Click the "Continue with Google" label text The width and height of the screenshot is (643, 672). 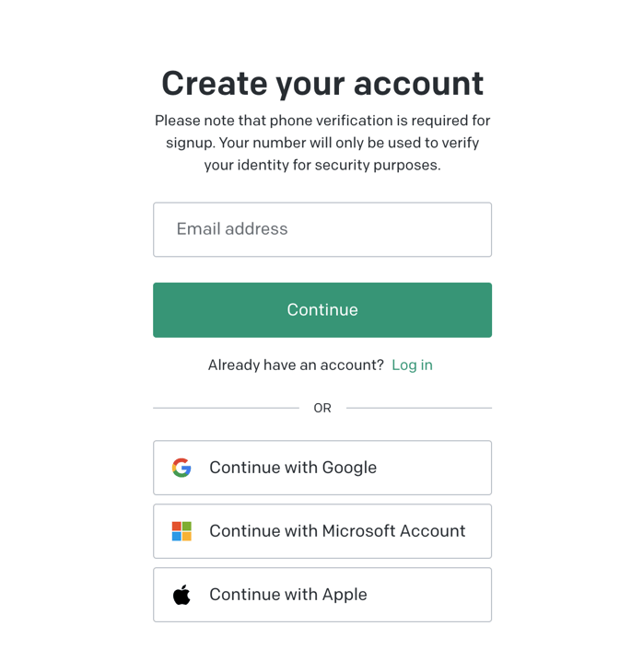point(293,468)
